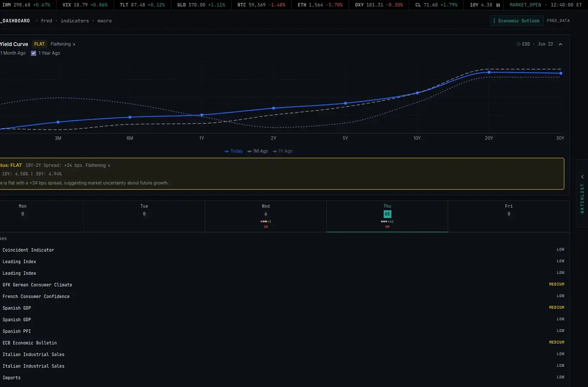Click the 6M point on Today curve
Screen dimensions: 588x387
coord(130,117)
